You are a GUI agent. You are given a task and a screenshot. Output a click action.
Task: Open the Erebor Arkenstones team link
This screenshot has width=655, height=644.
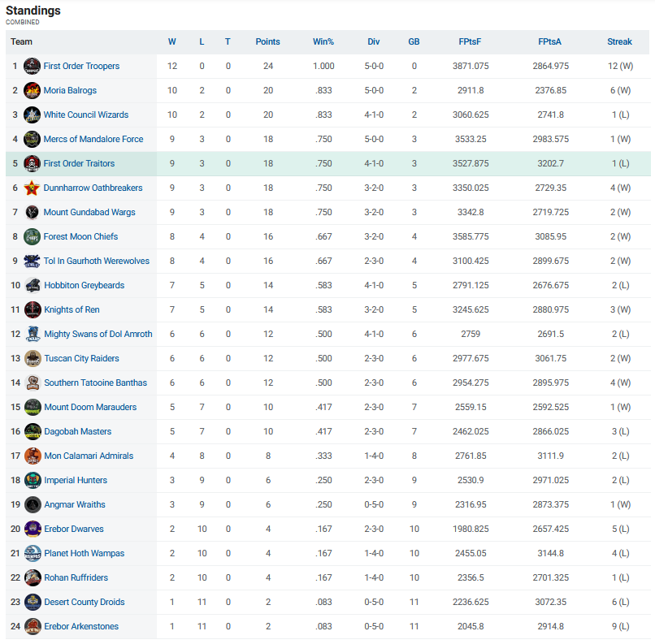click(x=81, y=626)
